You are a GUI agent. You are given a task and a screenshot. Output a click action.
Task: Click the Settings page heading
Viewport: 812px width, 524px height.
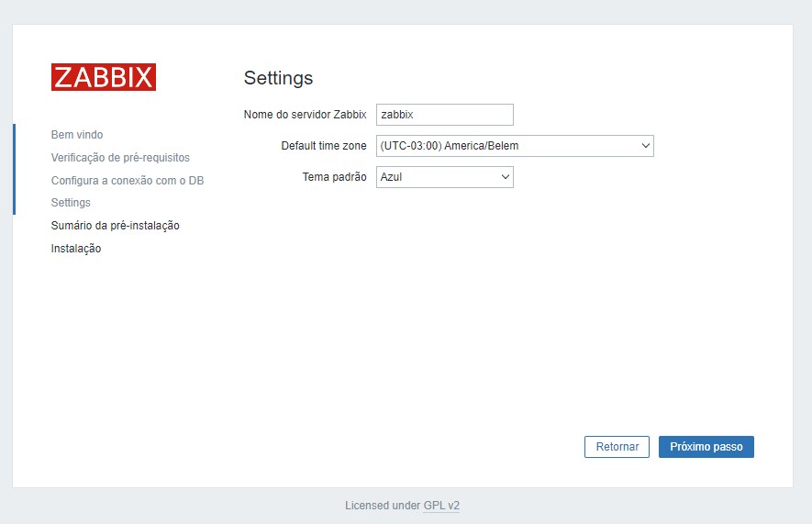click(278, 78)
